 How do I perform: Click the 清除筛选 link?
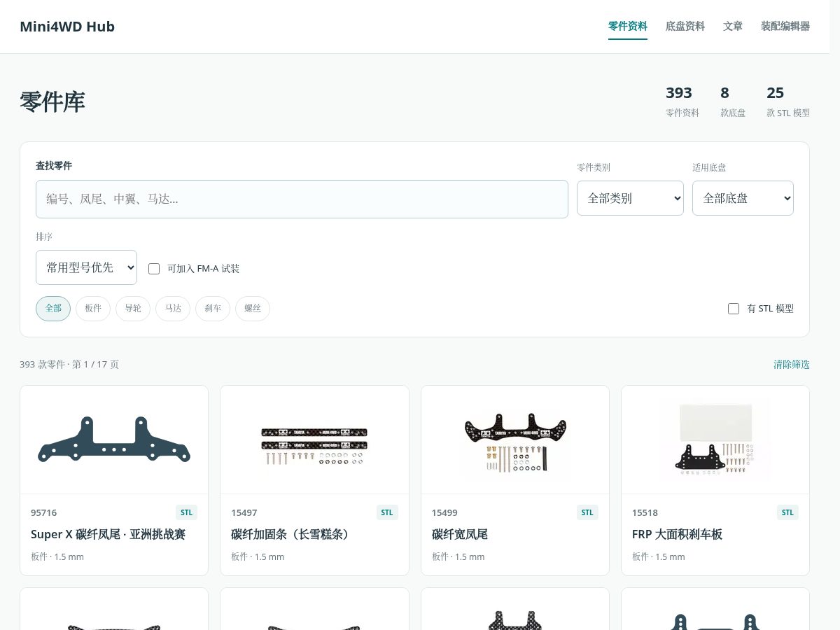(x=792, y=365)
